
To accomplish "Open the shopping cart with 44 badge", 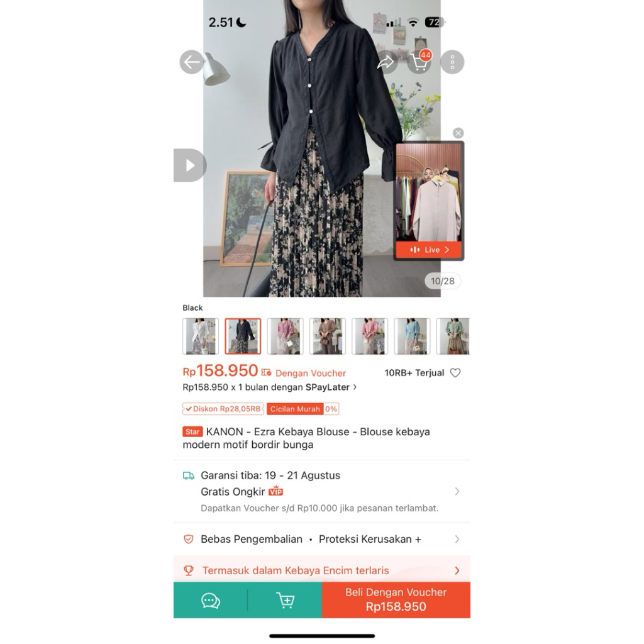I will [419, 62].
